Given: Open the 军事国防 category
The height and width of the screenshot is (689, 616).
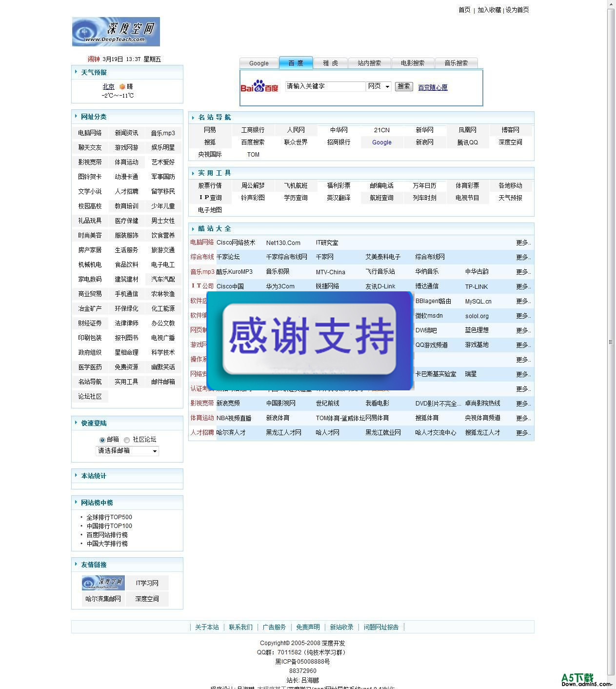Looking at the screenshot, I should (163, 177).
